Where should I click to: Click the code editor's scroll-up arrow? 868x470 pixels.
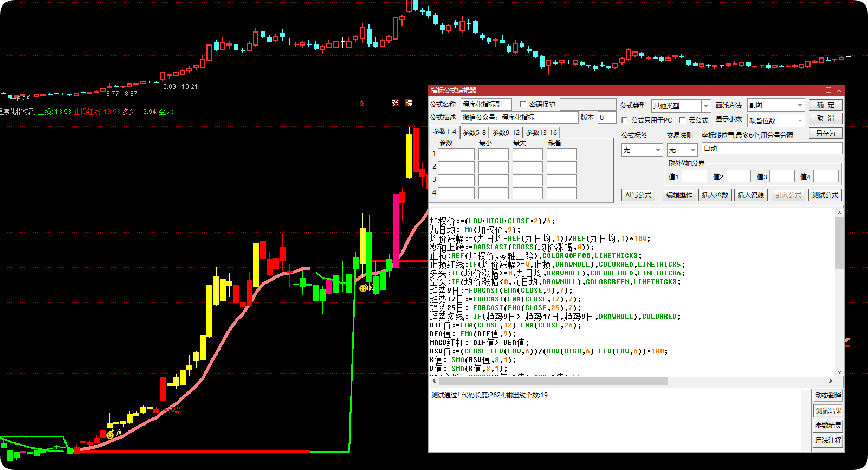point(839,213)
